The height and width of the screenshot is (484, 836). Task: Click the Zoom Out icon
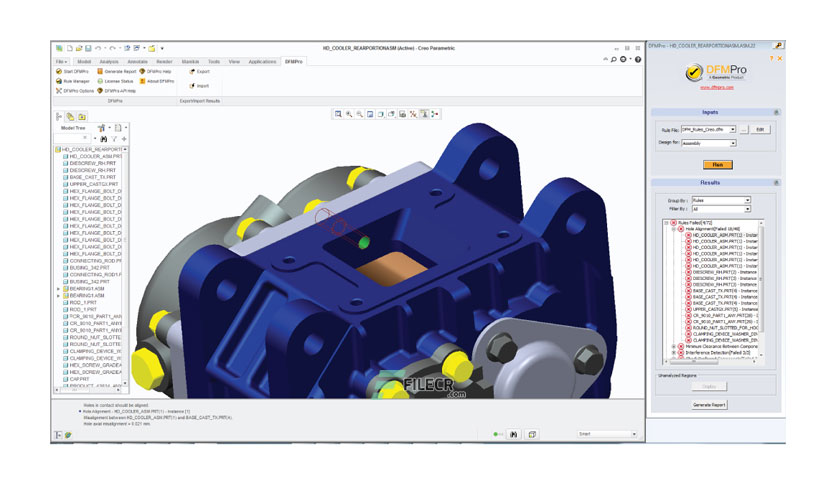(x=359, y=114)
